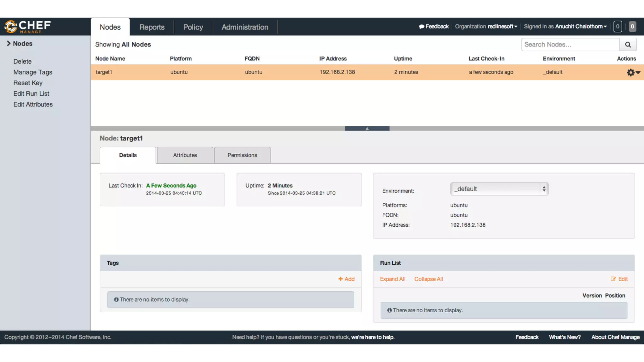
Task: Click the 'A Few Seconds Ago' check-in value
Action: click(x=171, y=186)
